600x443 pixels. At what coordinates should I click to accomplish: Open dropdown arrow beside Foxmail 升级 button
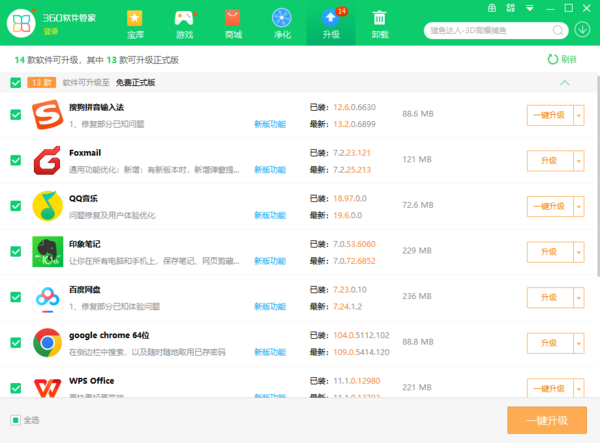click(x=578, y=160)
